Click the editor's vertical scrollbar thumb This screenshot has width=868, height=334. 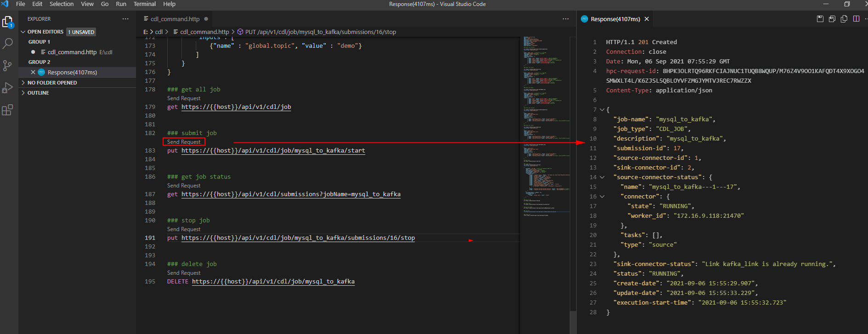pyautogui.click(x=573, y=322)
